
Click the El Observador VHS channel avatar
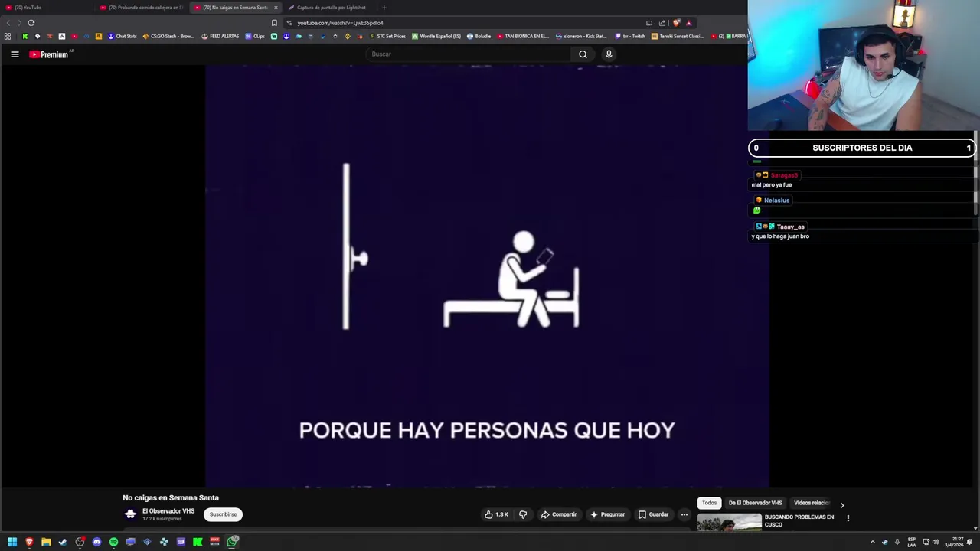click(130, 514)
